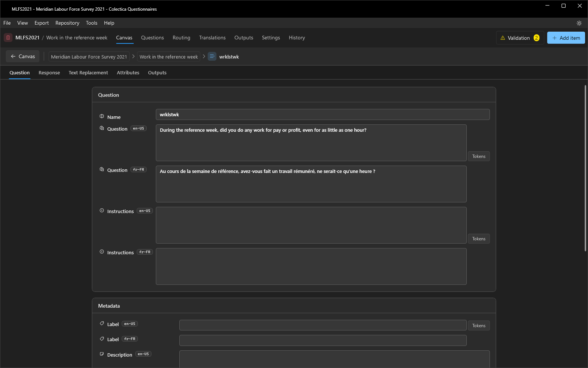
Task: Switch to the Routing tab
Action: (182, 38)
